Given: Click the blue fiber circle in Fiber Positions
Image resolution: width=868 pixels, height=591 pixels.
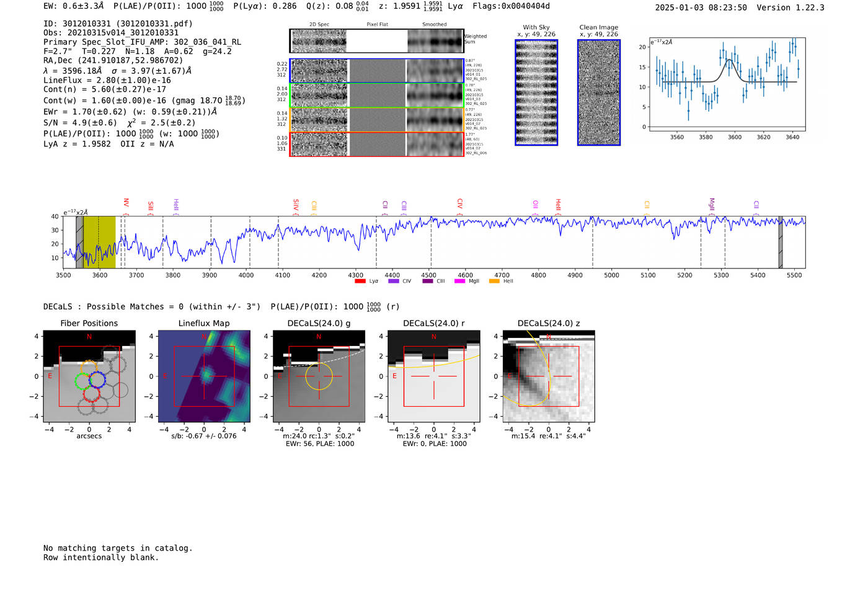Looking at the screenshot, I should (x=97, y=379).
